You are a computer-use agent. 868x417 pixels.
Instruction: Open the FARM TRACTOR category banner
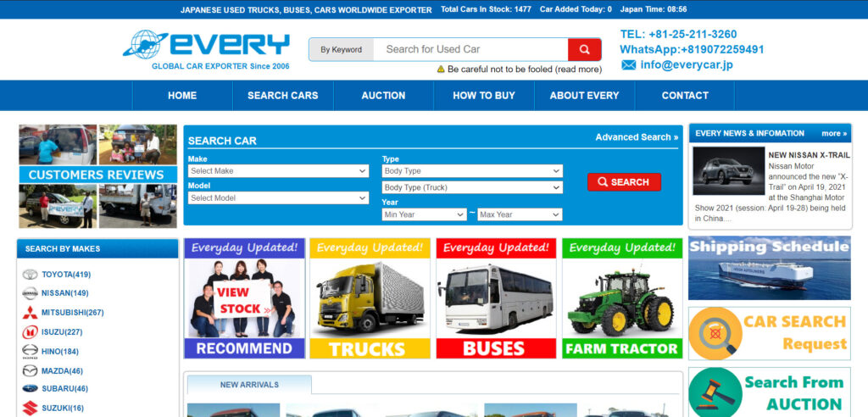(x=622, y=298)
